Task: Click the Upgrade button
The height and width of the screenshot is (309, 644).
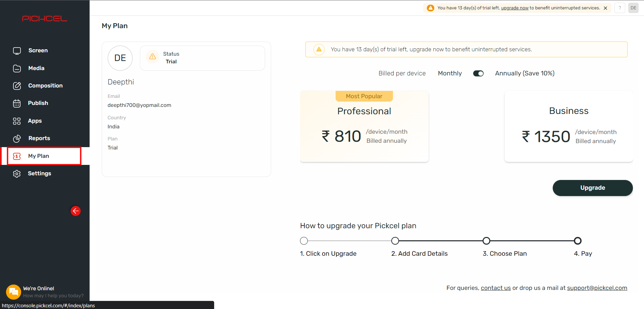Action: click(593, 188)
